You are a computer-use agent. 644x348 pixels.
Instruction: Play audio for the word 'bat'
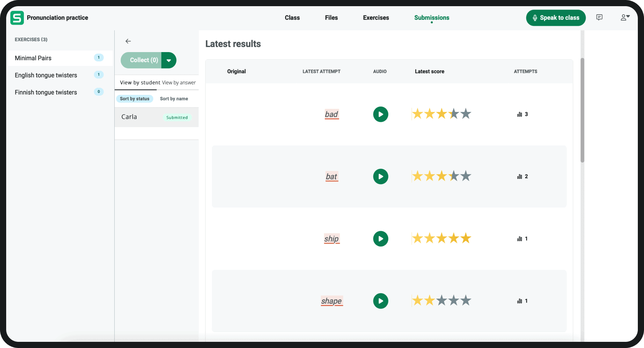(380, 177)
